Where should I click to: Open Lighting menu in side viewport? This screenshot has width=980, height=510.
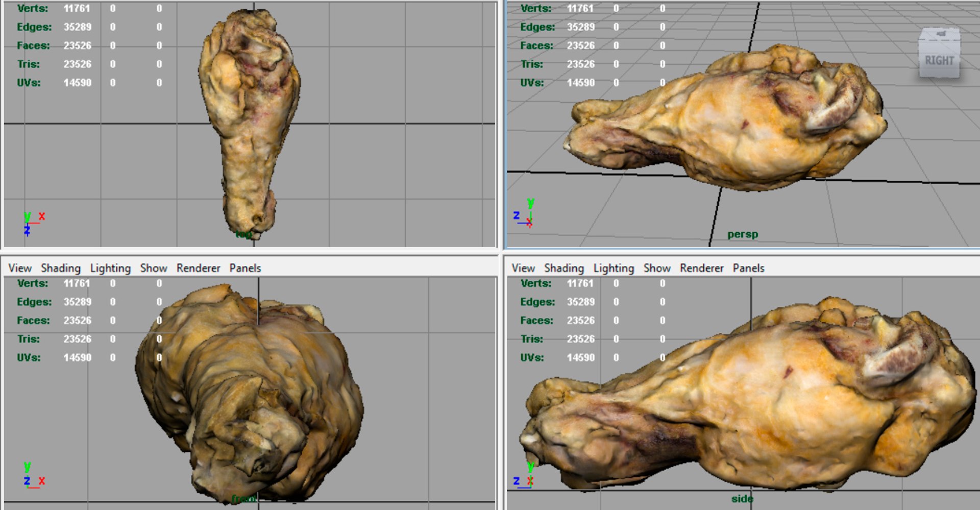point(614,268)
